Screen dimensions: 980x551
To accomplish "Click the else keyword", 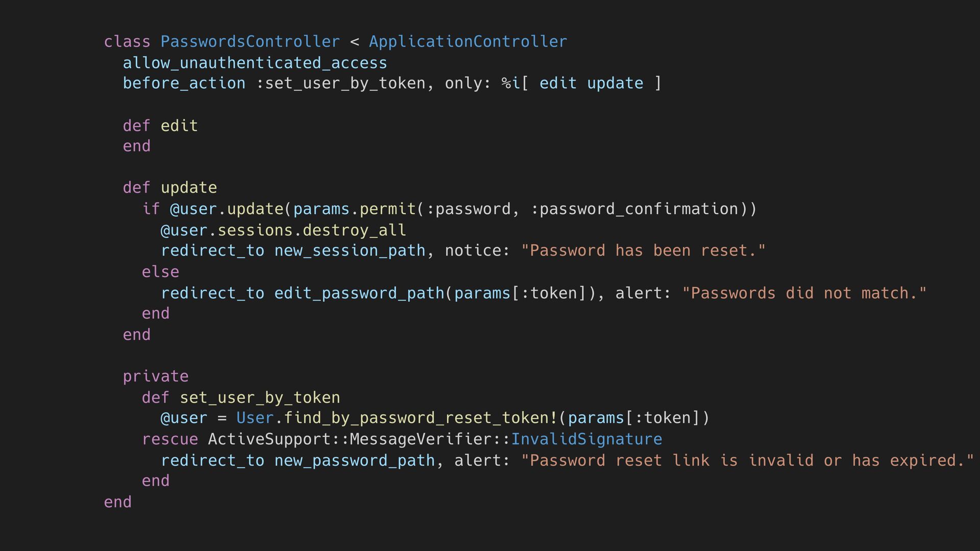I will [x=160, y=271].
